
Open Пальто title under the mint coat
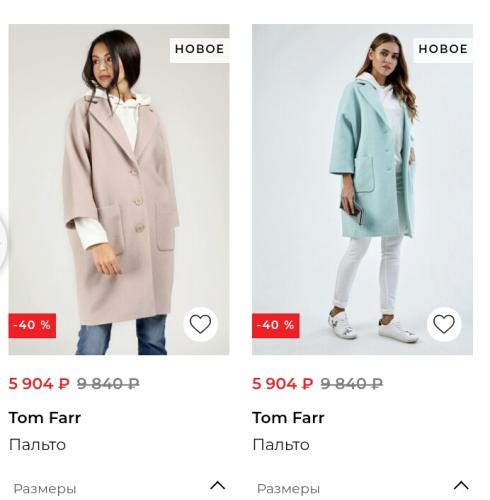(281, 445)
